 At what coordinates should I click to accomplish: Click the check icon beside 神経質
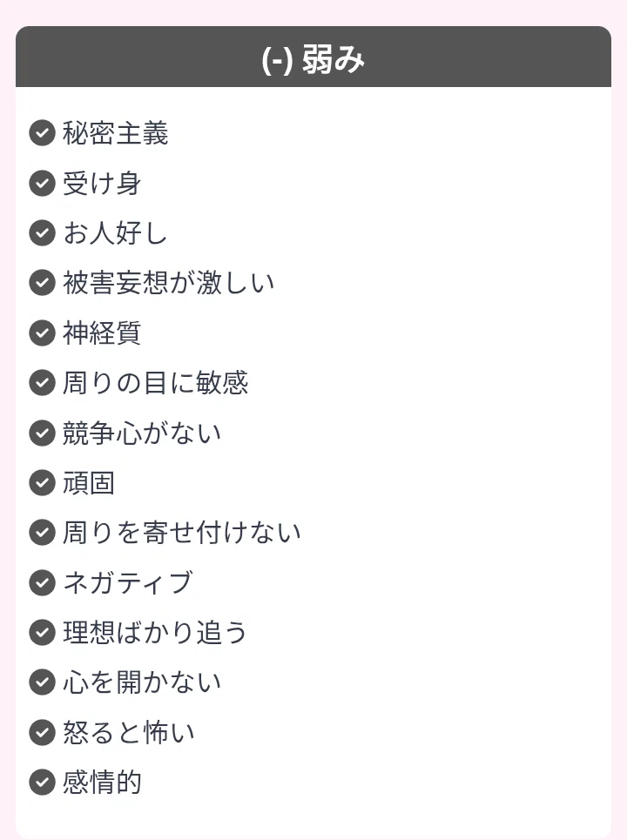[x=43, y=333]
